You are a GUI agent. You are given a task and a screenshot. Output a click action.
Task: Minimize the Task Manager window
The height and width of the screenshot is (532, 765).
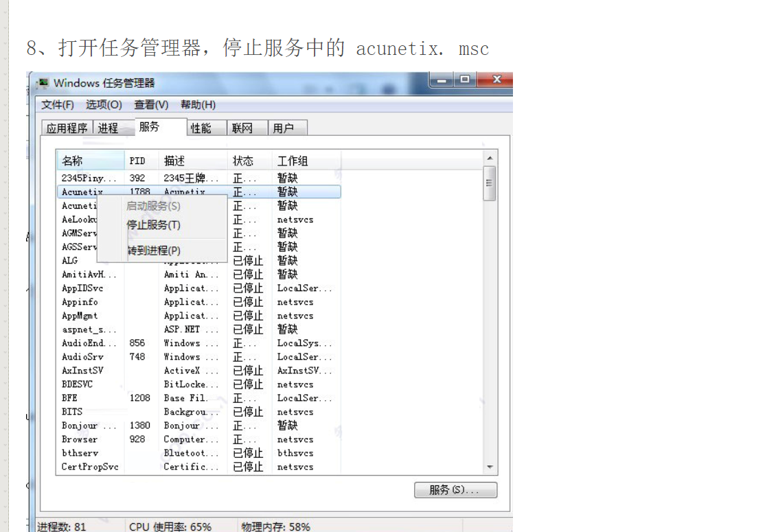(x=442, y=80)
